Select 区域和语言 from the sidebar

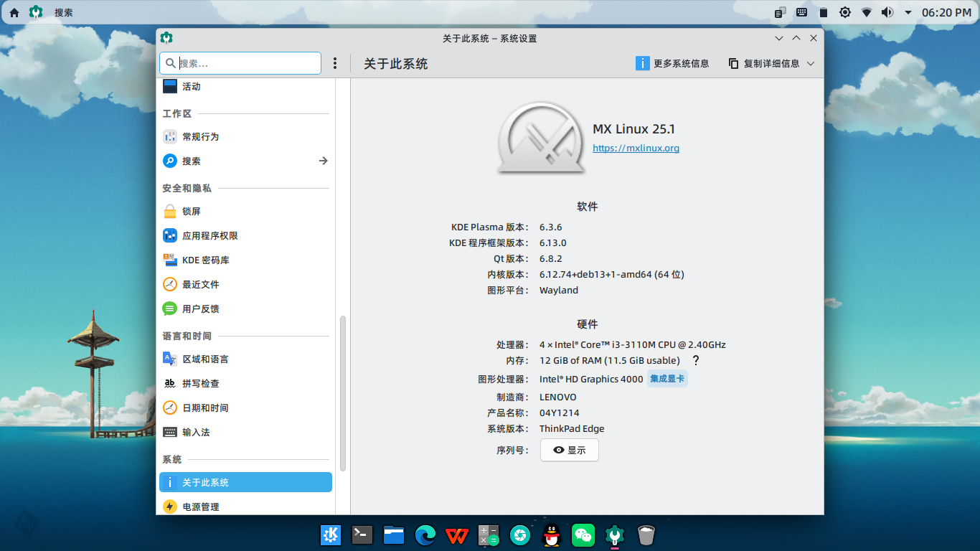(x=169, y=358)
